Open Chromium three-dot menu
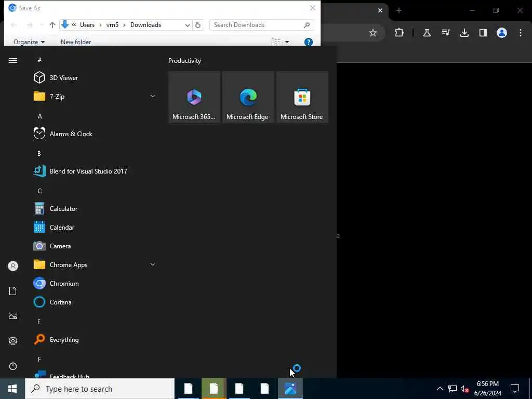Screen dimensions: 532x399 click(521, 33)
